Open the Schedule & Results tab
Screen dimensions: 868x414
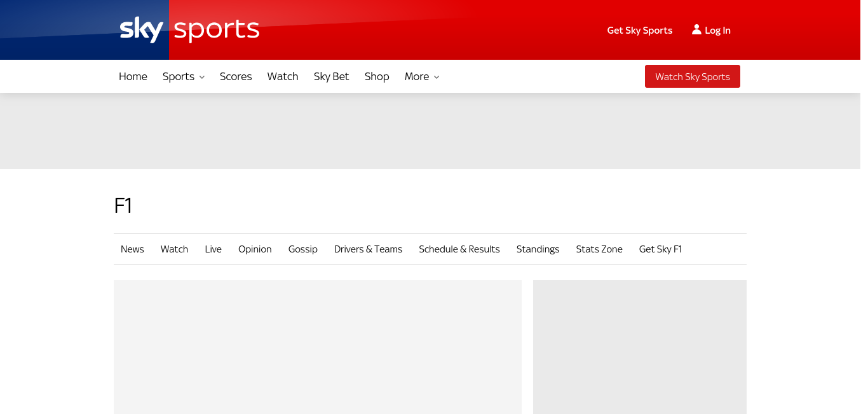coord(459,249)
